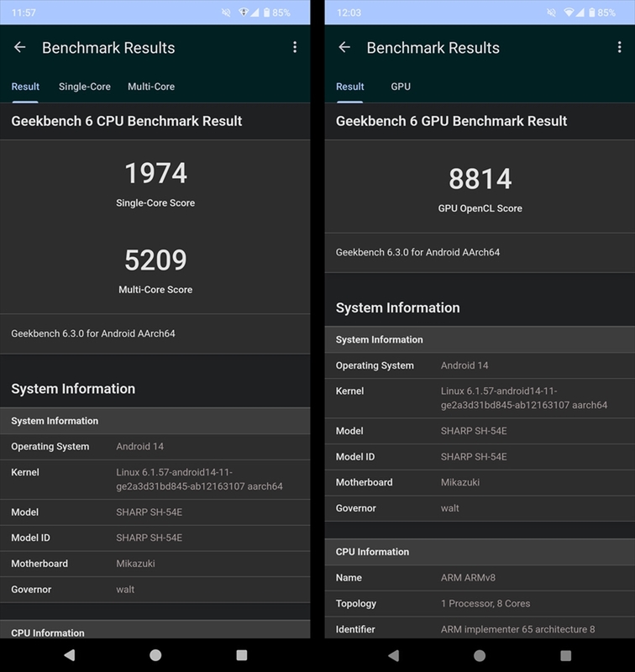Tap Governor walt row, GPU screen
This screenshot has width=635, height=672.
coord(480,508)
